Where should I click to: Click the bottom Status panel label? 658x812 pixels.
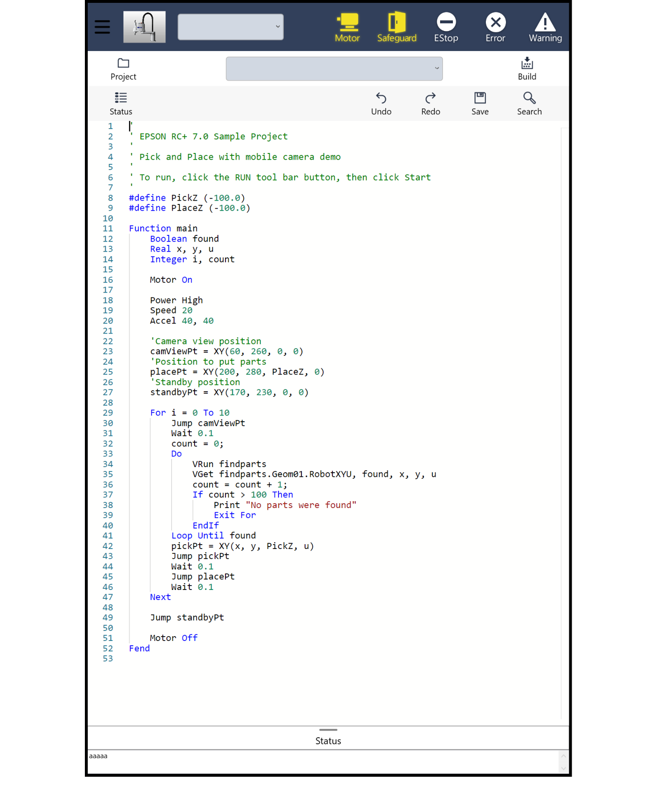coord(328,741)
